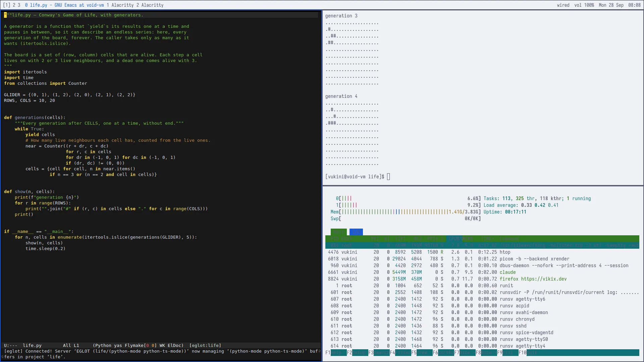Select the runsv avahi-daemon process row
The image size is (644, 362).
coord(482,312)
